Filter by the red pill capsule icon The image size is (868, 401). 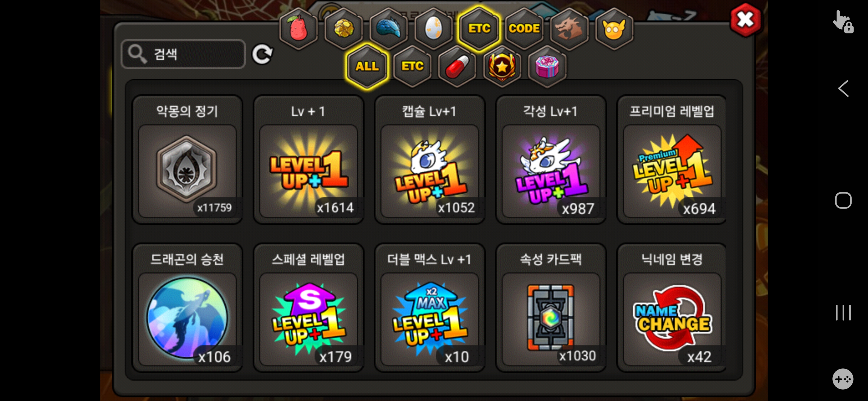(457, 66)
